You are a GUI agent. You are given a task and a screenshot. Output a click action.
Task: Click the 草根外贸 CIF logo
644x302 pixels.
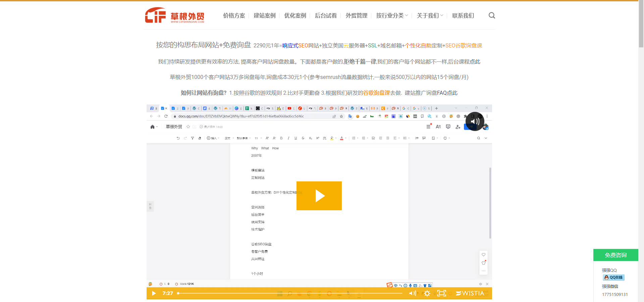174,15
